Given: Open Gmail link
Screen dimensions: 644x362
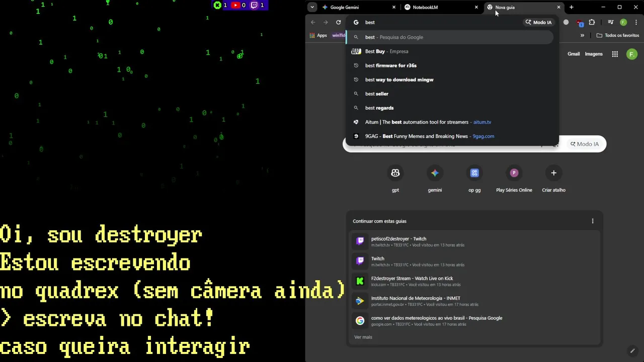Looking at the screenshot, I should (x=574, y=54).
